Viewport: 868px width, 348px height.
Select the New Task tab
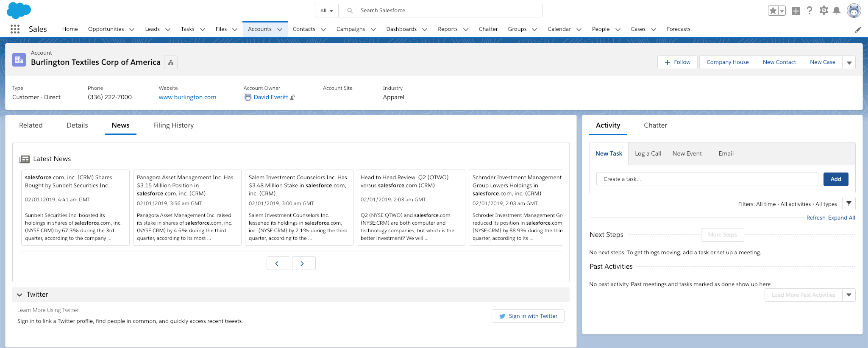coord(609,153)
